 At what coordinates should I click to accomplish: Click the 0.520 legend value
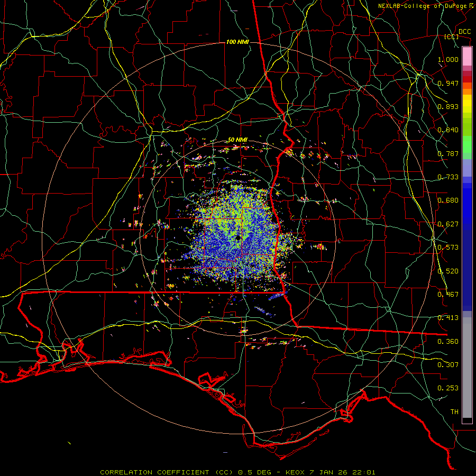point(448,271)
